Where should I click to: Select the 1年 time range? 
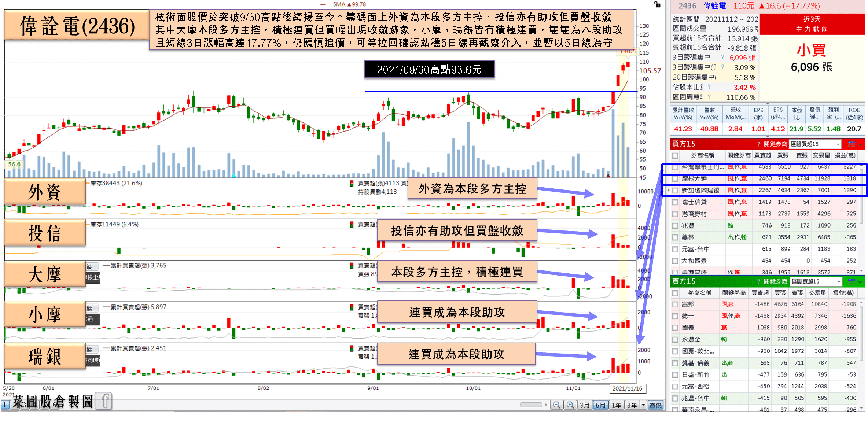click(x=617, y=405)
